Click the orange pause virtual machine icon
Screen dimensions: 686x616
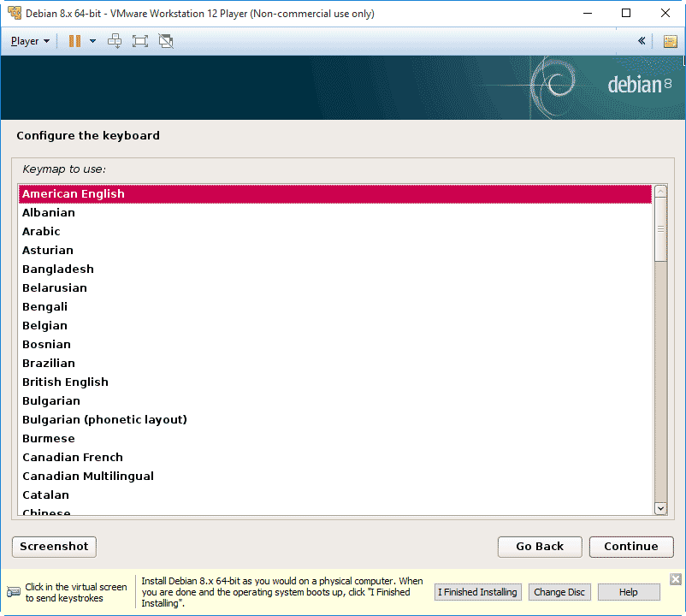tap(74, 41)
